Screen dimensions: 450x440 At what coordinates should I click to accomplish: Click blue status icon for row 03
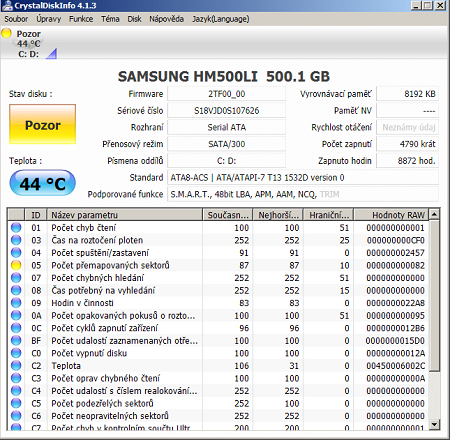point(16,240)
